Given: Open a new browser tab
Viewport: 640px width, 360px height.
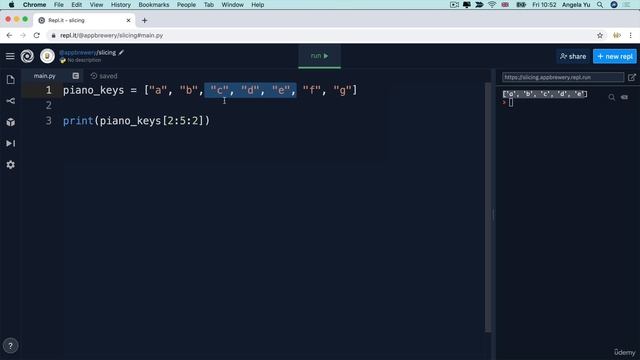Looking at the screenshot, I should coord(144,20).
